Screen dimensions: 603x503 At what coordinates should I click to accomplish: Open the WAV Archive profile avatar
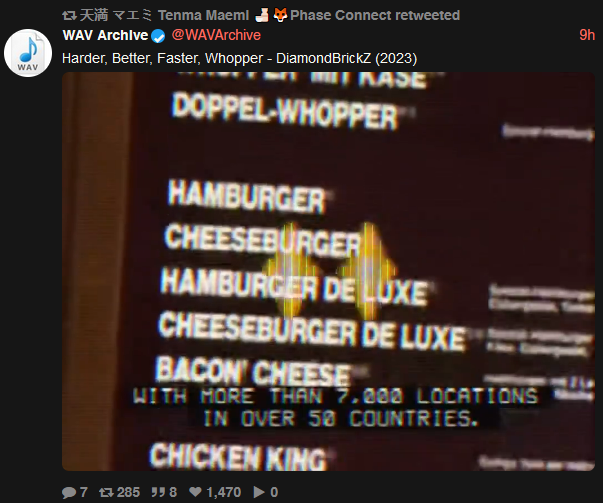(x=28, y=53)
